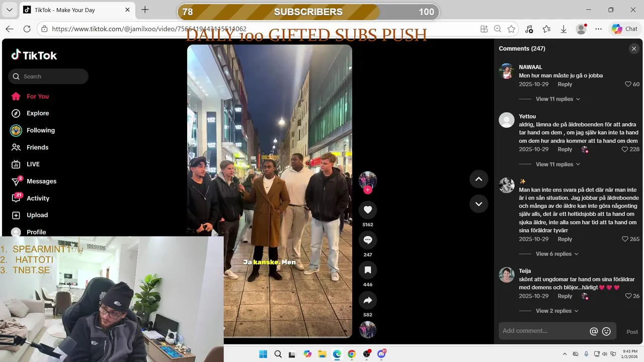Expand 11 replies under NAWAAL's comment
The width and height of the screenshot is (644, 362).
point(557,99)
